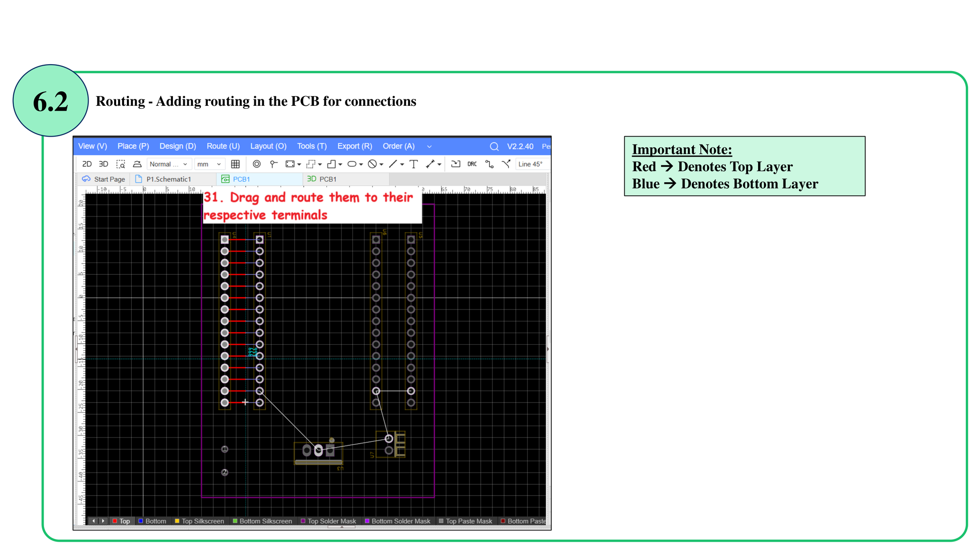Click the zoom-to-selection magnifier icon
The height and width of the screenshot is (551, 980).
(121, 164)
